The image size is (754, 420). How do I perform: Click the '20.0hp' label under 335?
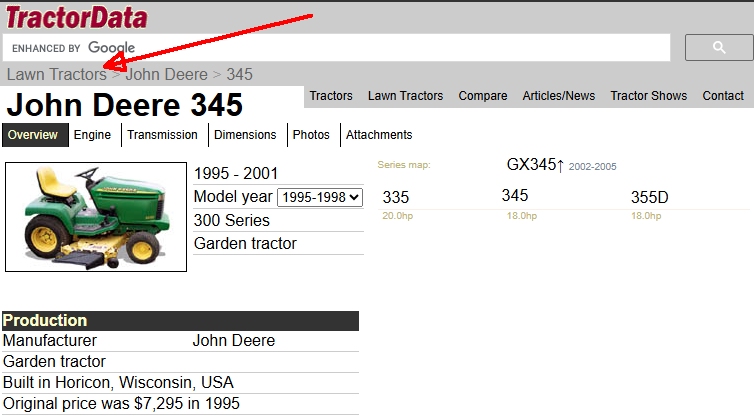click(x=397, y=216)
